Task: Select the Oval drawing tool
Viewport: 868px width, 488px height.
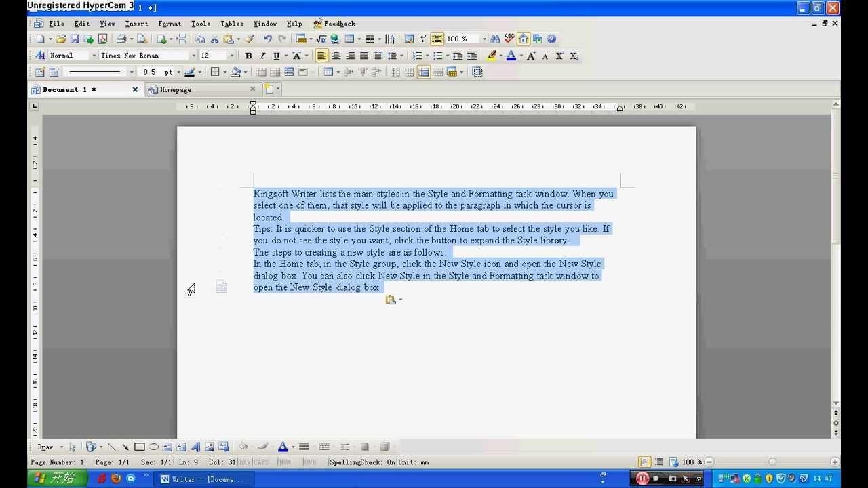Action: coord(153,447)
